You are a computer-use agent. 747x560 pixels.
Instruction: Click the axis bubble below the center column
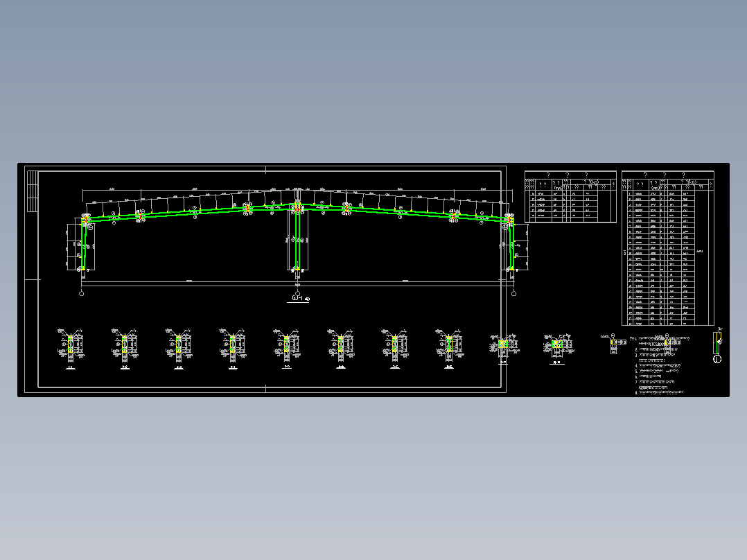point(297,294)
